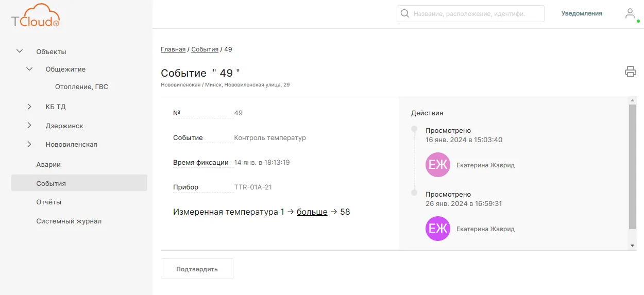Select the Дзержинск object
Screen dimensions: 644x295
64,126
